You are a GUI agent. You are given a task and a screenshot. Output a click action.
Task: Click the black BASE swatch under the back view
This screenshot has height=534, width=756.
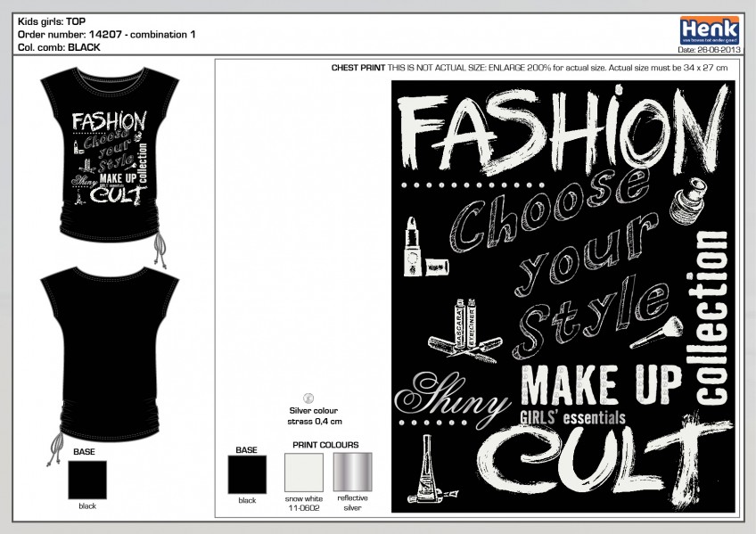tap(87, 480)
